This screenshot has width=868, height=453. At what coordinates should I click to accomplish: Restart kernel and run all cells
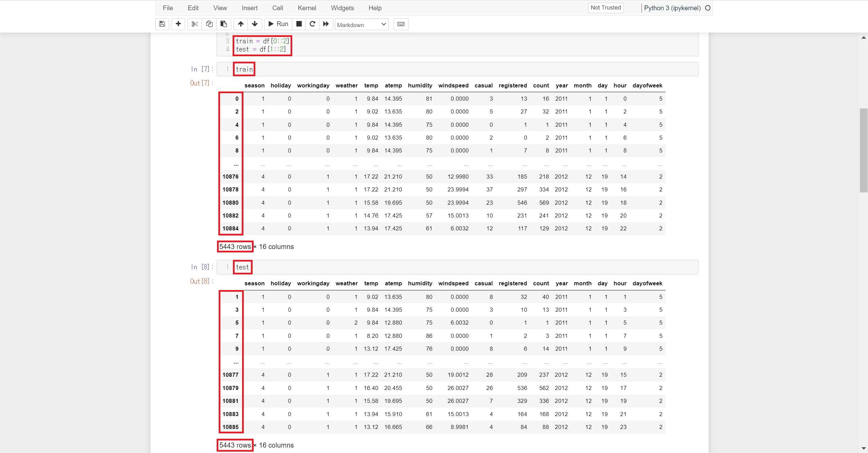326,24
